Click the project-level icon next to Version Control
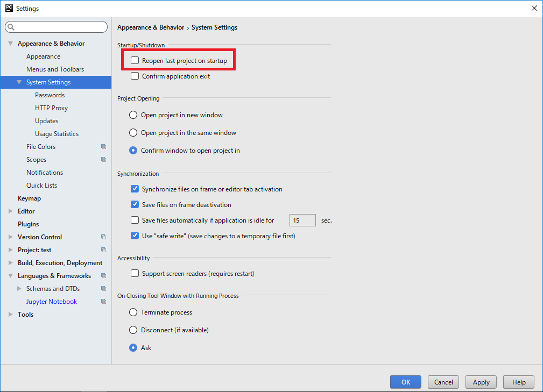Viewport: 543px width, 392px height. tap(103, 237)
